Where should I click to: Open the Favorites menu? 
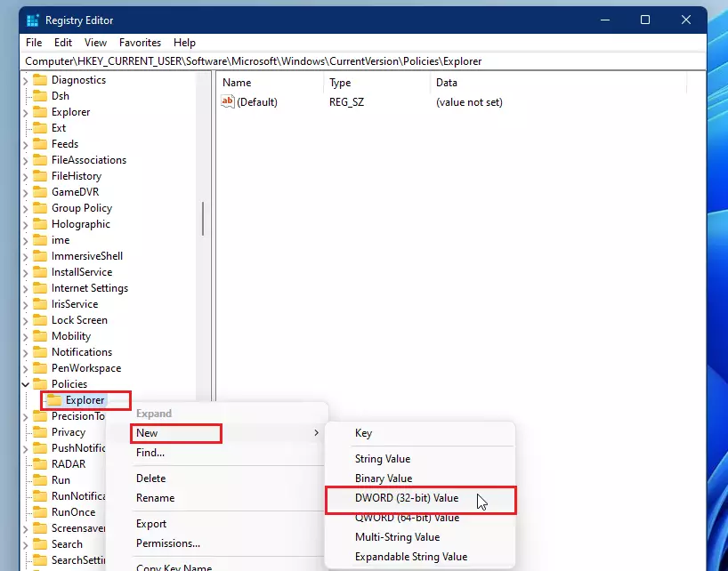click(141, 43)
